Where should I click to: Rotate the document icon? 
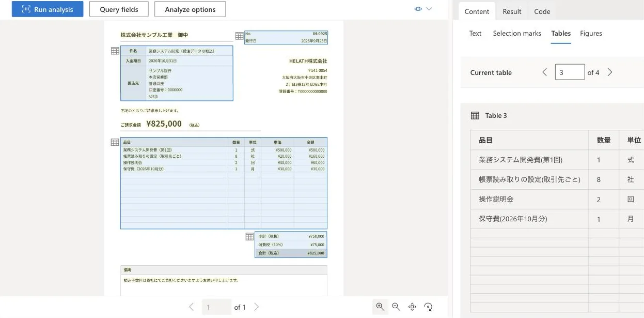tap(428, 307)
